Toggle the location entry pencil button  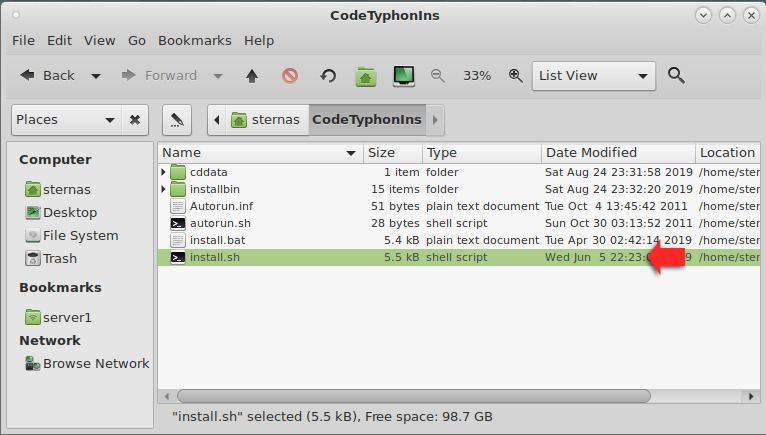177,120
